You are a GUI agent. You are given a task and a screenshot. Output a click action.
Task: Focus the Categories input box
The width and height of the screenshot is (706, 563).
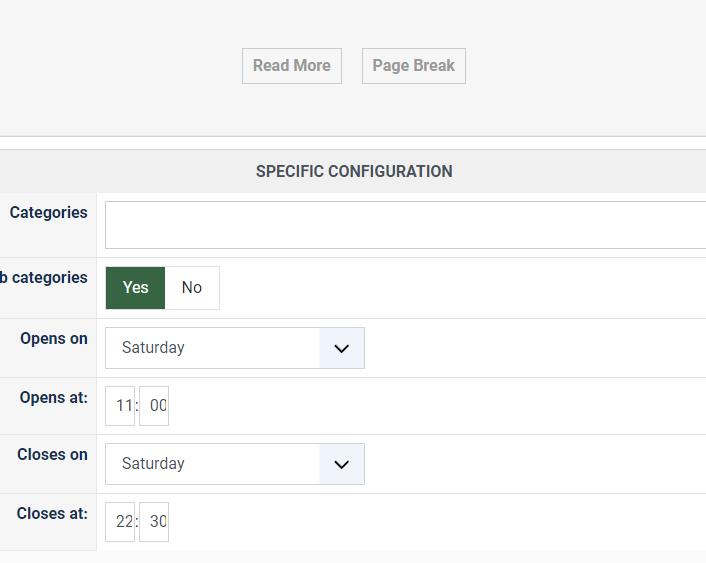click(405, 225)
